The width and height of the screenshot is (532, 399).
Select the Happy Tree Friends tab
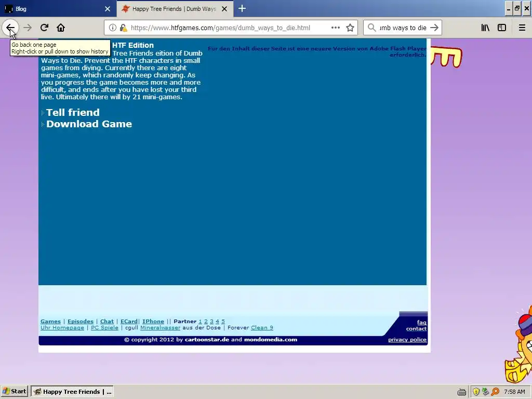(175, 8)
